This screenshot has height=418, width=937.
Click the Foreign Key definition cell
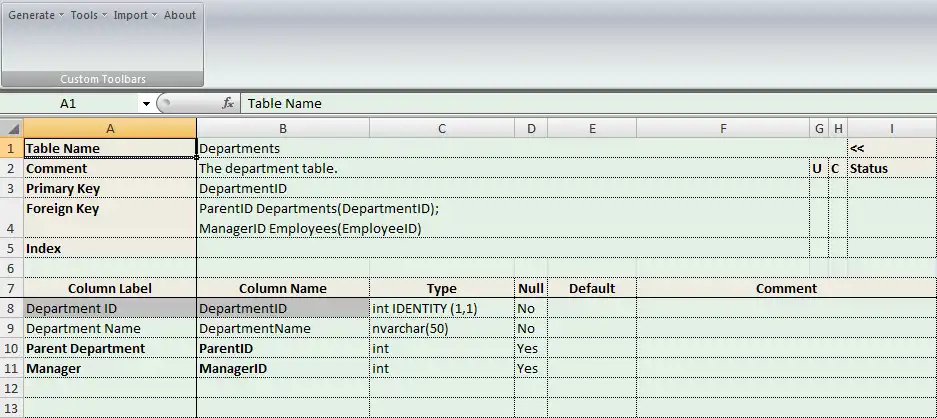click(503, 218)
